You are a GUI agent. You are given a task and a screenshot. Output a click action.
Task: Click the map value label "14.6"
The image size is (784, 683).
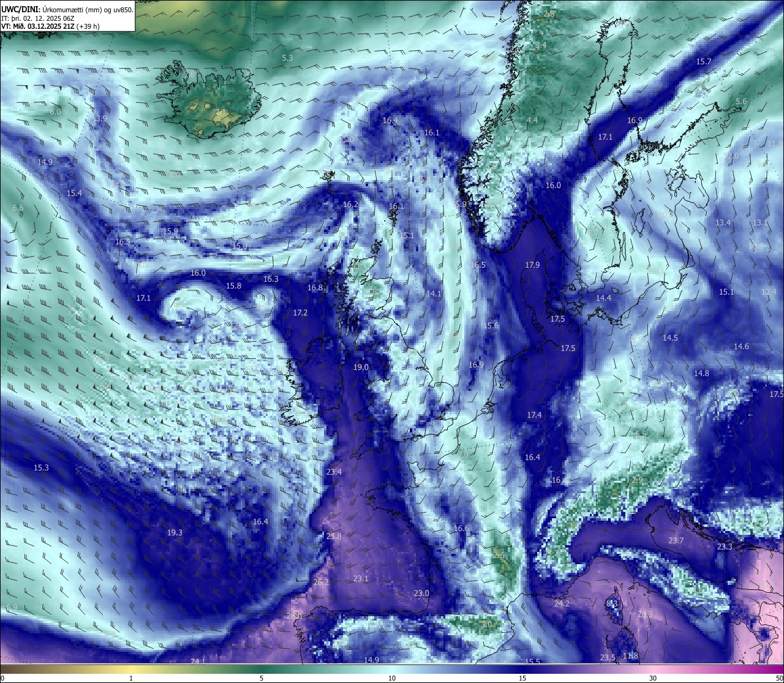741,347
